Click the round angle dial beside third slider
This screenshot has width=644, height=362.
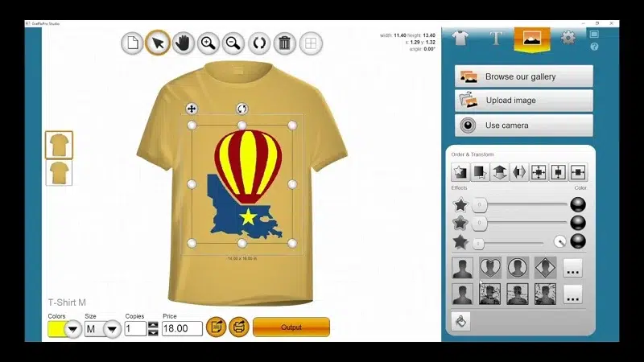pos(559,241)
